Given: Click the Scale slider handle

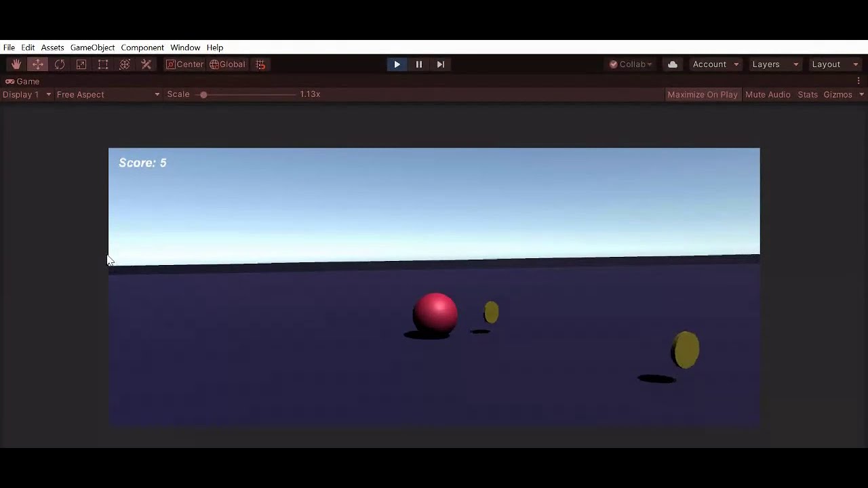Looking at the screenshot, I should (203, 94).
